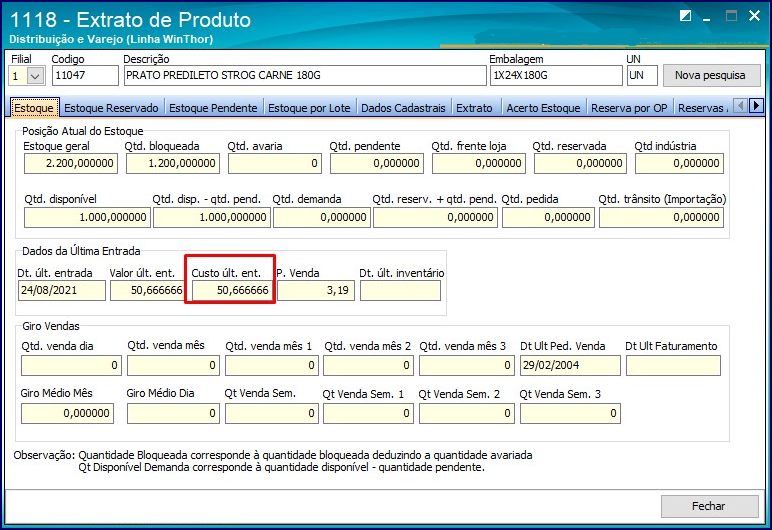Viewport: 772px width, 530px height.
Task: Click the Observação note text at bottom
Action: (273, 461)
